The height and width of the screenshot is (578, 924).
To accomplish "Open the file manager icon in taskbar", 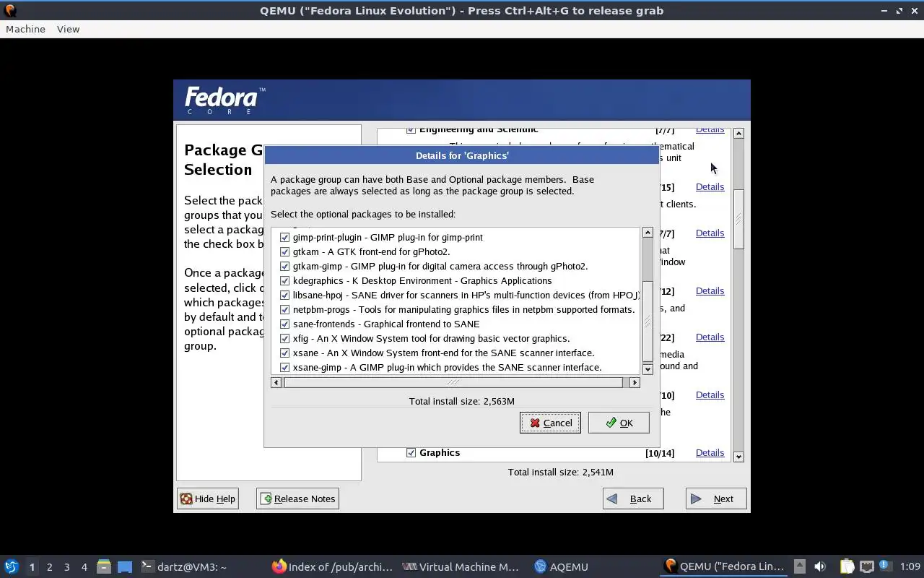I will coord(104,566).
